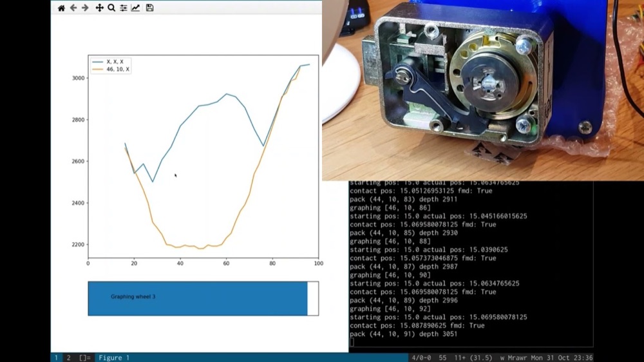Click terminal line 'graphing [46, 10, 86]'
The height and width of the screenshot is (362, 644).
390,207
